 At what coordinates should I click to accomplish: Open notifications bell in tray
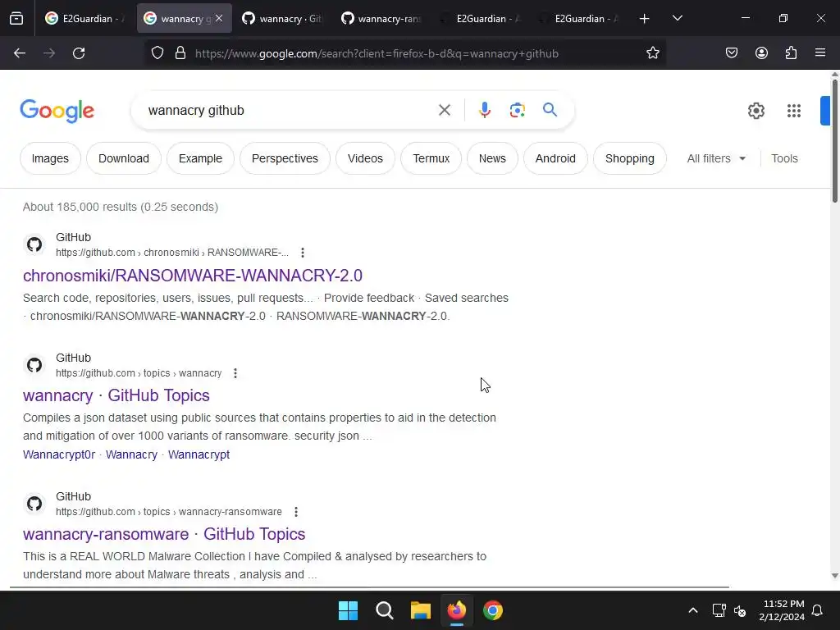818,610
